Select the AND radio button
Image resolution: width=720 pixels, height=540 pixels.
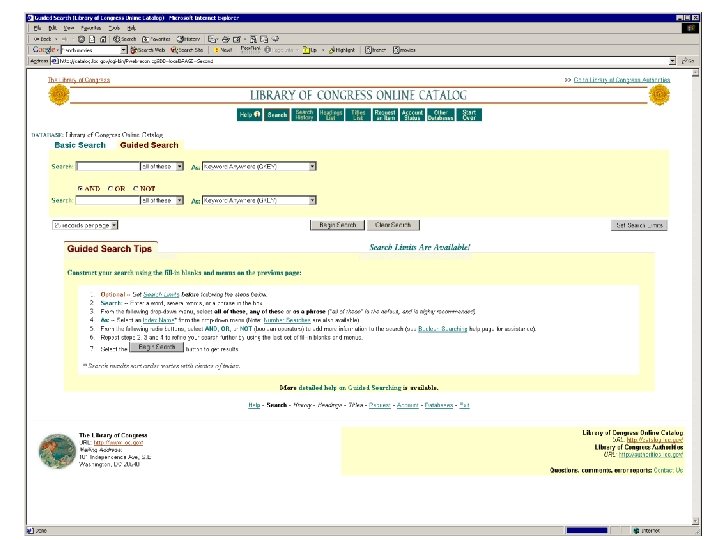point(80,188)
